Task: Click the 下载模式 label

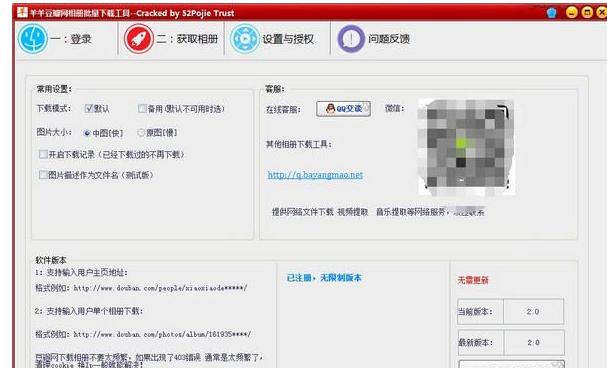Action: [x=53, y=108]
